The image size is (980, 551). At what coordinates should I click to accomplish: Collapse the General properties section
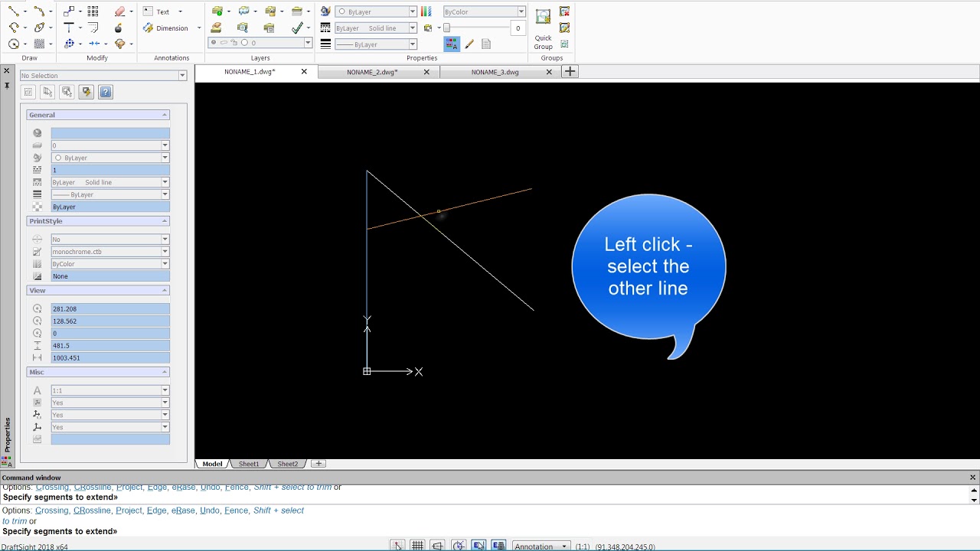coord(164,115)
